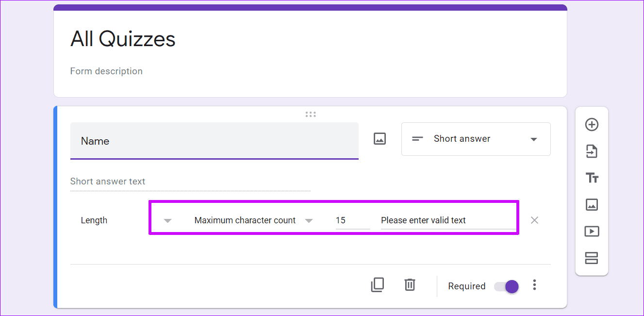This screenshot has height=316, width=644.
Task: Open more options three-dot menu
Action: click(534, 285)
